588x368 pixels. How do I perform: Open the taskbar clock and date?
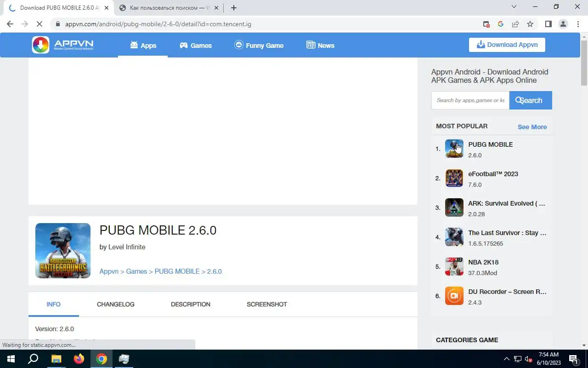click(x=548, y=359)
